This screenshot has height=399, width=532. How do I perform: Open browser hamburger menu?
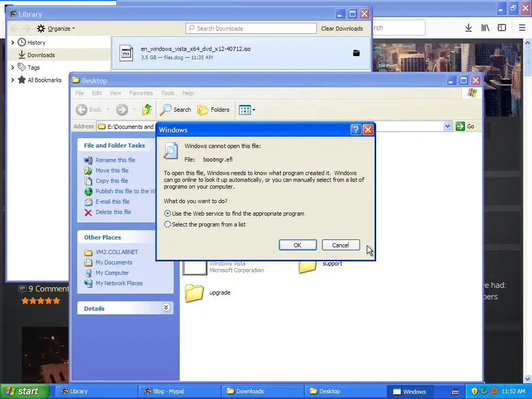tap(522, 28)
